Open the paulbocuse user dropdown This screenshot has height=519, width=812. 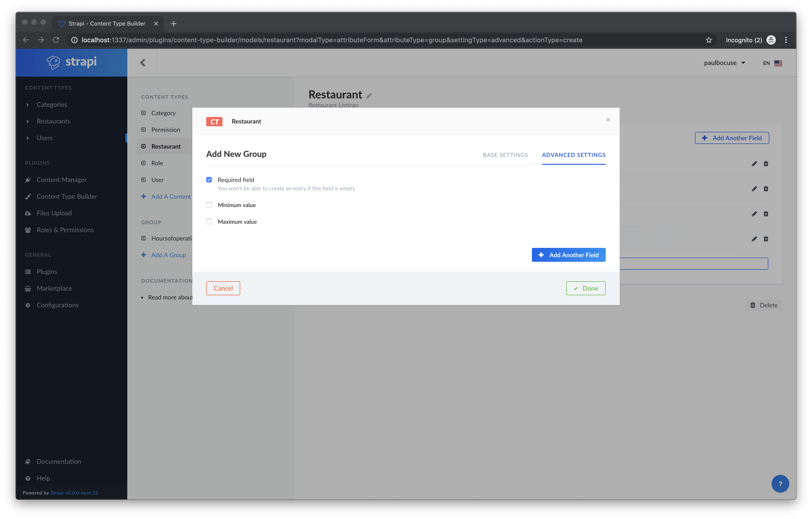point(724,63)
